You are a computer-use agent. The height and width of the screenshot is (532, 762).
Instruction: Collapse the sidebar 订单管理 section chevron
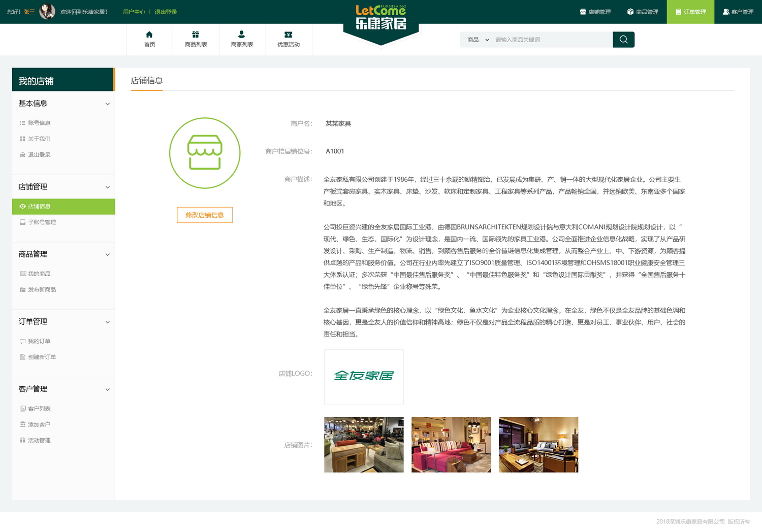pyautogui.click(x=107, y=322)
